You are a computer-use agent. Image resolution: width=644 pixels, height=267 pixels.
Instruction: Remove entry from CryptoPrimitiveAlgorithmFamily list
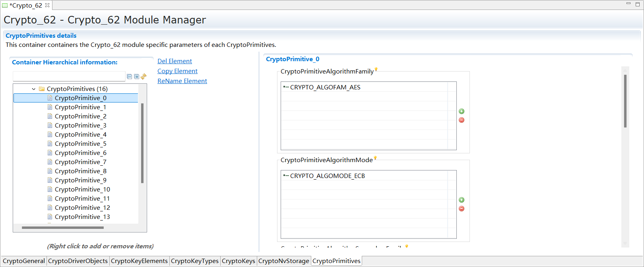tap(462, 120)
